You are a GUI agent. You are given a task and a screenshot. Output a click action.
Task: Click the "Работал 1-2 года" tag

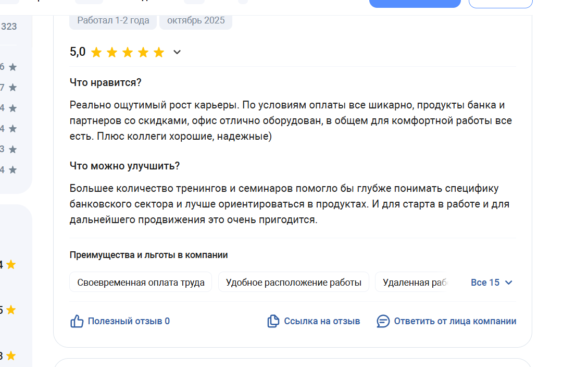click(x=113, y=21)
